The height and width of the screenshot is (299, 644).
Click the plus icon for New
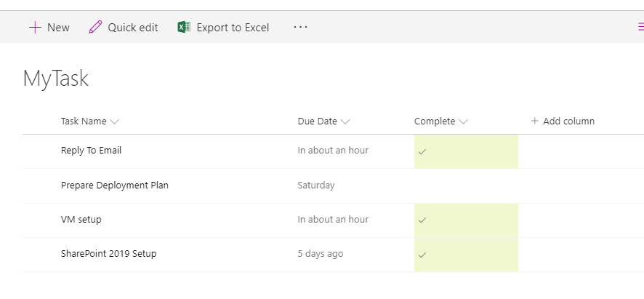point(35,28)
